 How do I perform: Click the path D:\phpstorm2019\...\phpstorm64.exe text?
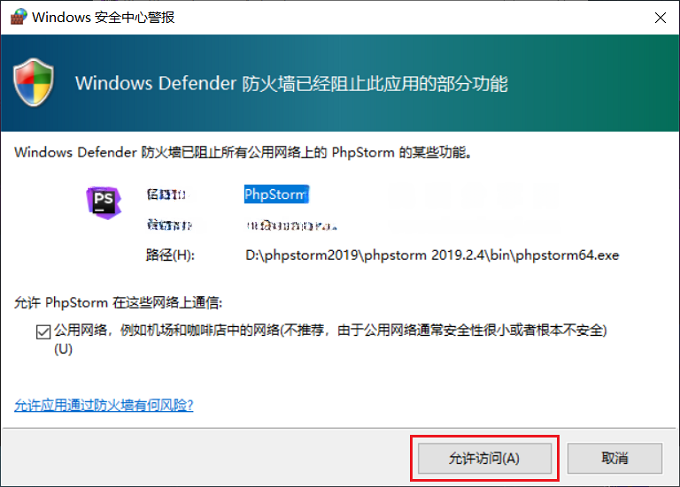[x=432, y=255]
